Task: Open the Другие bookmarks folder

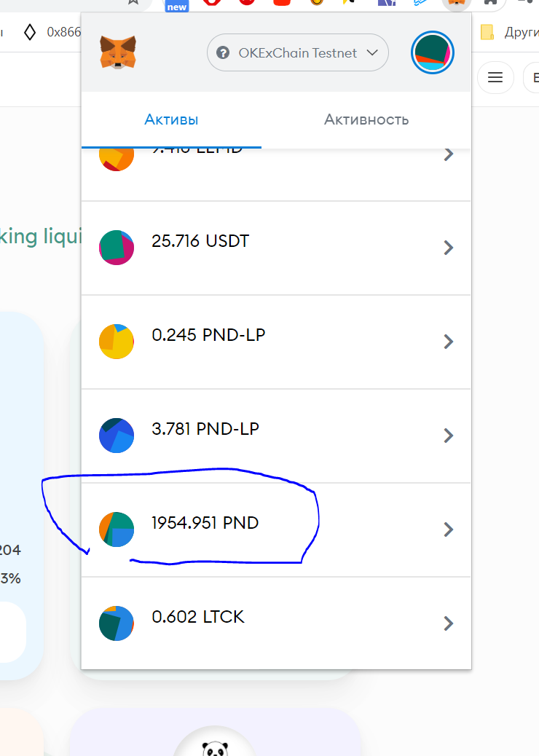Action: pyautogui.click(x=509, y=32)
